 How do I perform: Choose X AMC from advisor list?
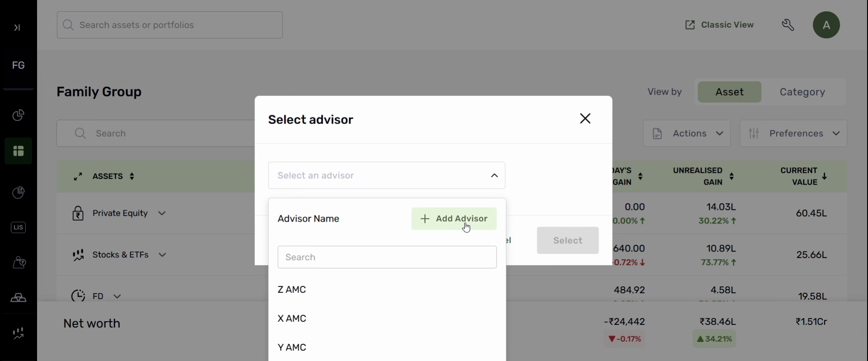click(x=292, y=318)
